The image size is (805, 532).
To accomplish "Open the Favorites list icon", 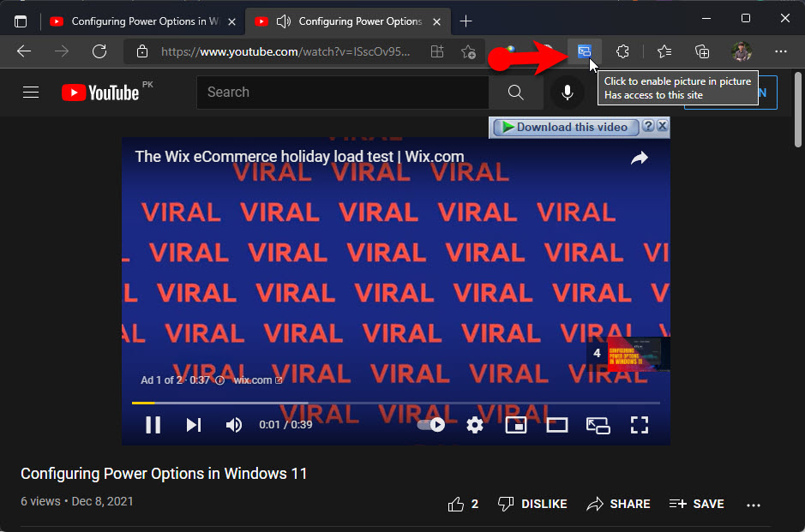I will click(x=664, y=51).
